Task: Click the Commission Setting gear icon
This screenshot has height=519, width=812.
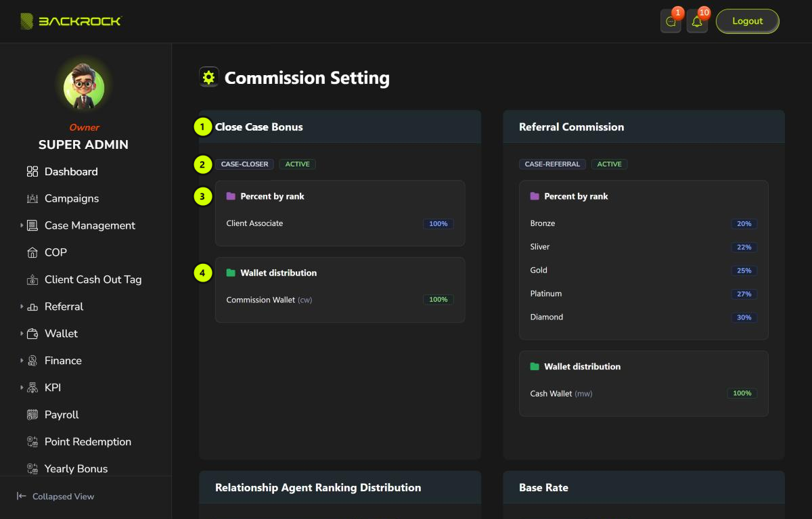Action: [x=208, y=77]
